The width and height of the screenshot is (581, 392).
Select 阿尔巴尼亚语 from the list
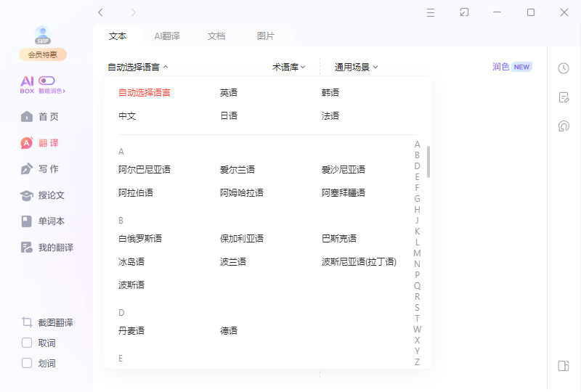pyautogui.click(x=145, y=170)
